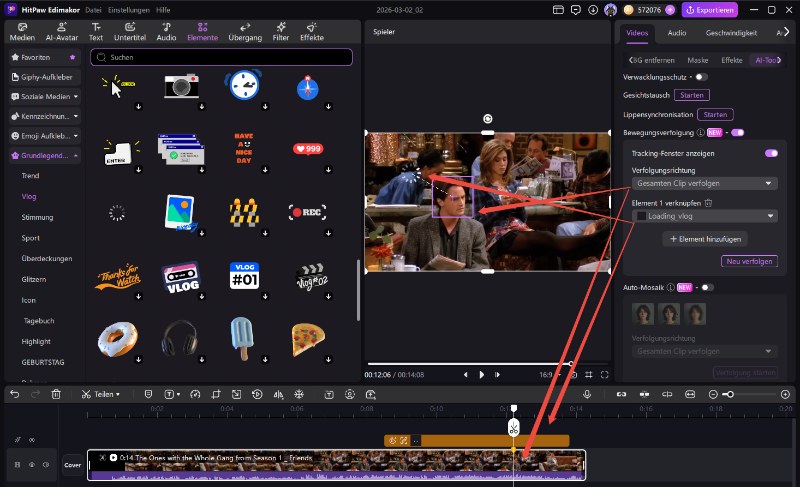Expand Emoji Aufkleb... category
Screen dimensions: 800x487
[44, 136]
